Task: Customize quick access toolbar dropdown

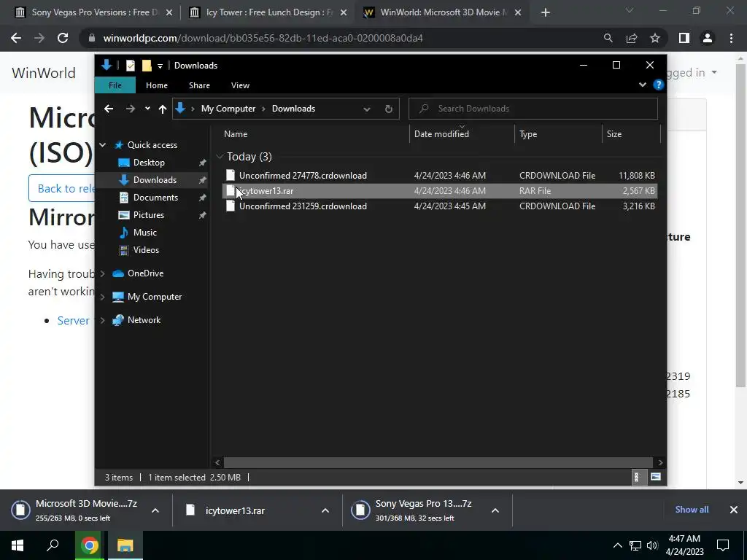Action: tap(160, 66)
